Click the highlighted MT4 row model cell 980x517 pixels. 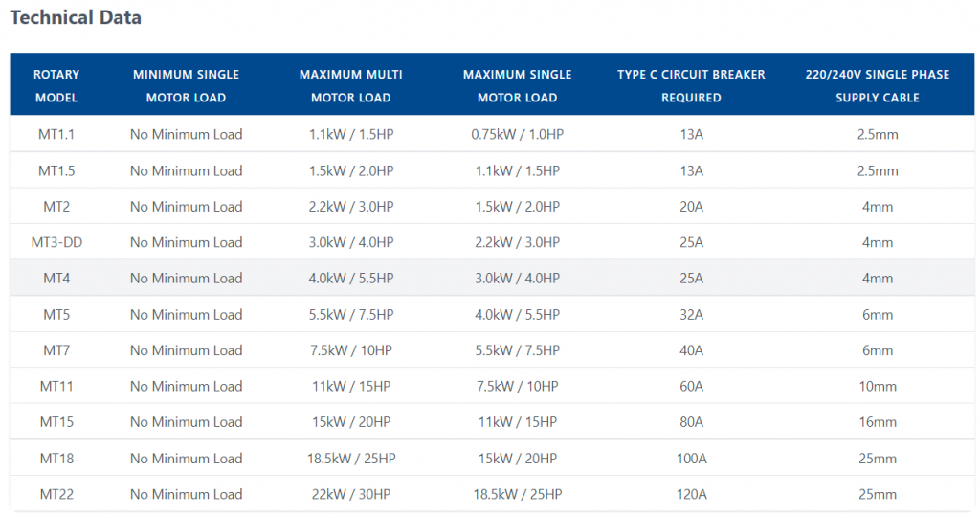coord(56,279)
